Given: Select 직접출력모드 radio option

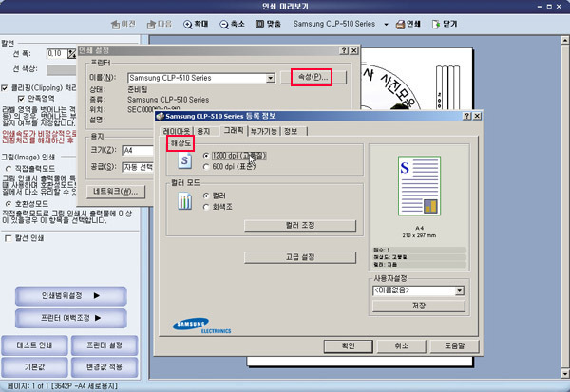Looking at the screenshot, I should 9,169.
